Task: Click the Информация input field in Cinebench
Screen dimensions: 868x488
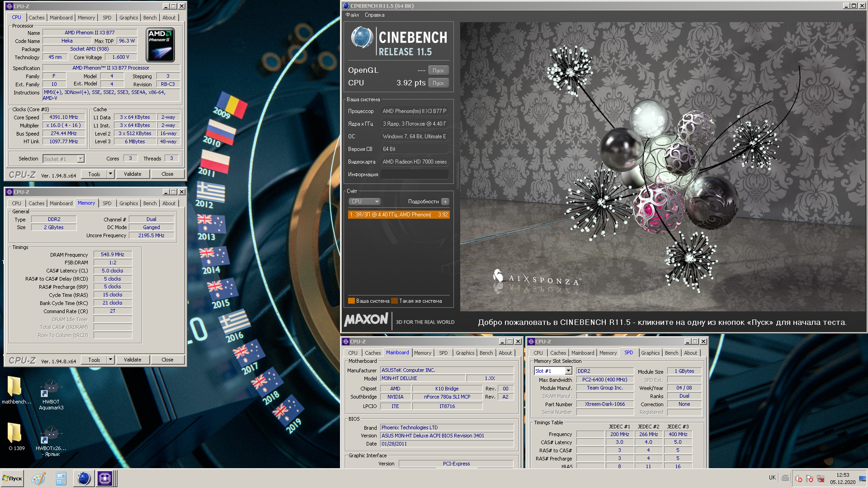Action: click(x=415, y=174)
